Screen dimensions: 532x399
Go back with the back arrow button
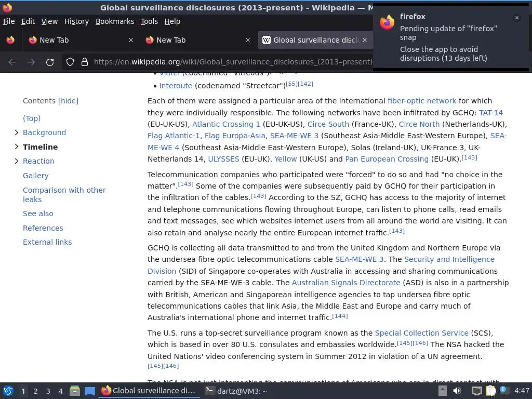click(x=12, y=62)
